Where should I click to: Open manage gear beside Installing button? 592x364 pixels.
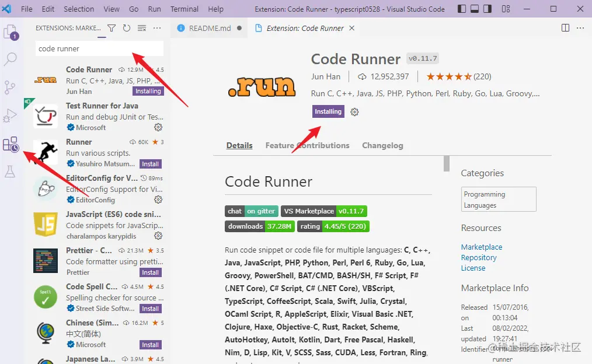pos(354,112)
